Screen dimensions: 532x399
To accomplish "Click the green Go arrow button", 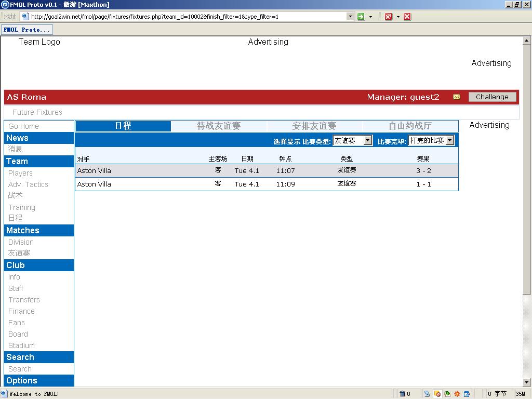I will pyautogui.click(x=361, y=17).
